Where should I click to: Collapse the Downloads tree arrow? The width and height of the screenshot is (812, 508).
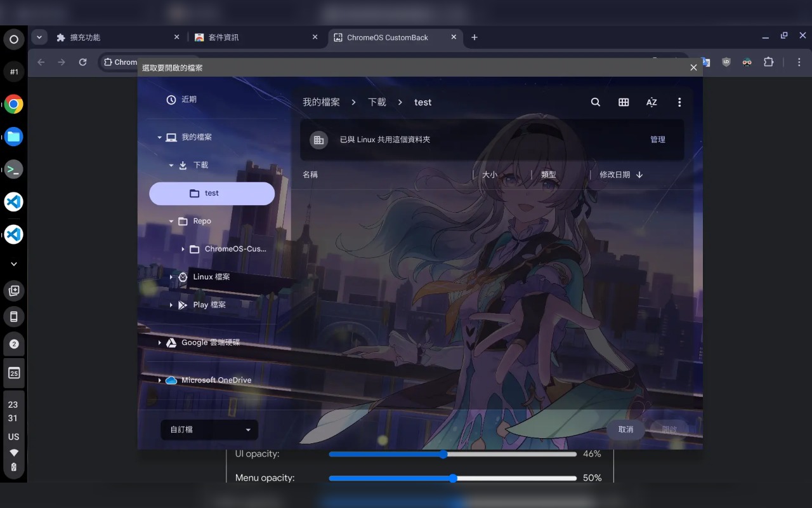point(171,166)
